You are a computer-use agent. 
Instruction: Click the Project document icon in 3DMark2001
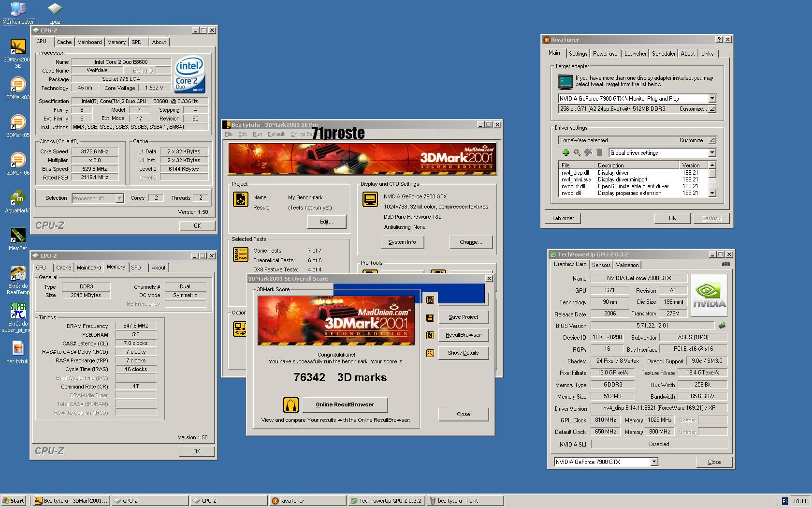coord(240,199)
